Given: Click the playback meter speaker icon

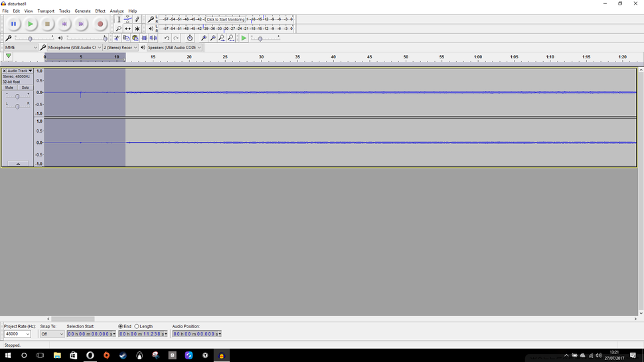Looking at the screenshot, I should pos(151,29).
